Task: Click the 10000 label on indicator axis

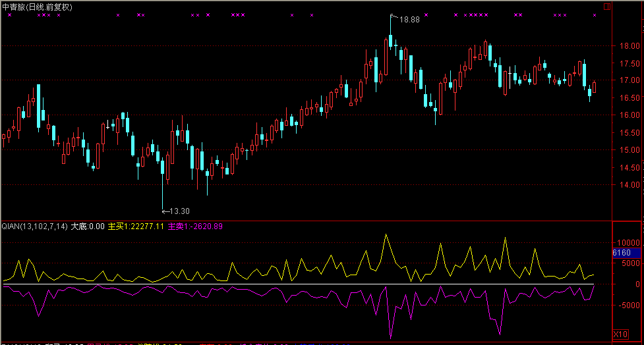Action: 626,242
